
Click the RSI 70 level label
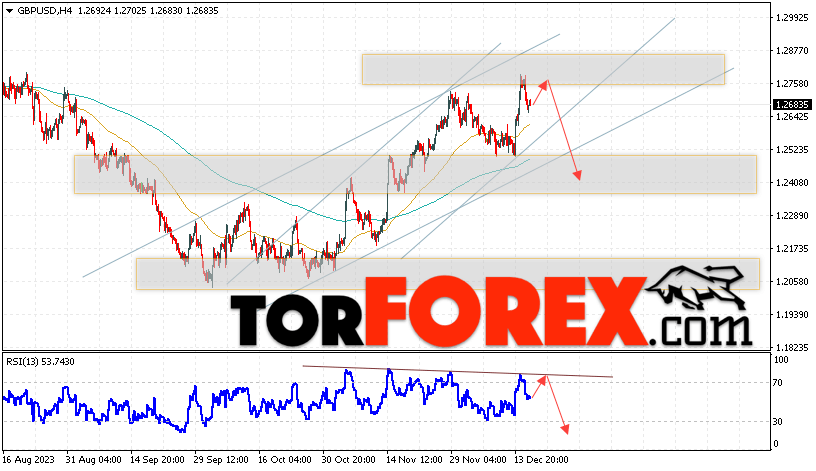[x=777, y=383]
